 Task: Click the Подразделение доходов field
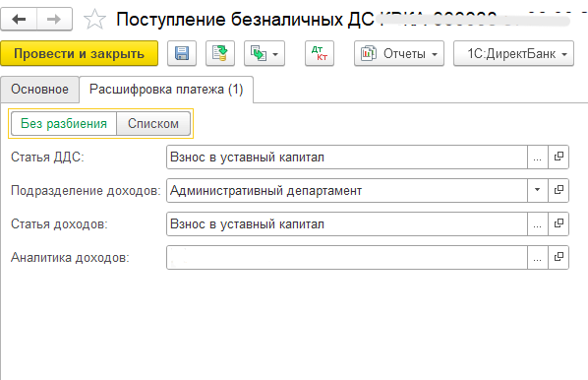coord(347,190)
